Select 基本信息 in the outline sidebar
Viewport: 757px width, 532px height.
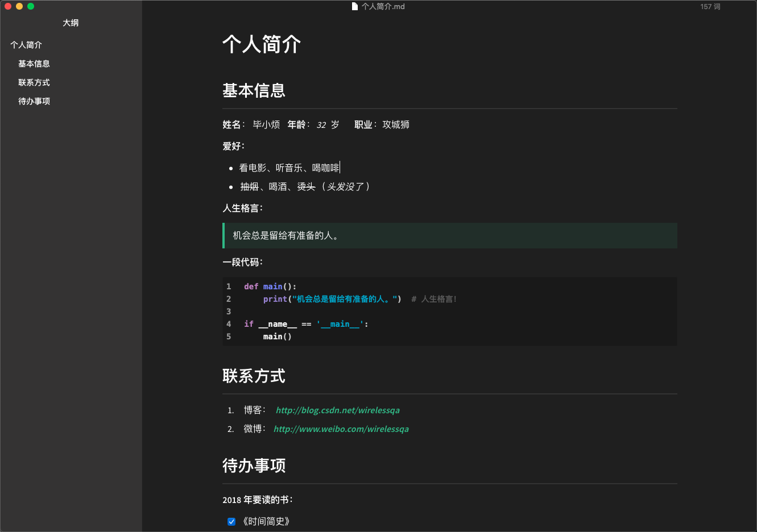pyautogui.click(x=34, y=64)
